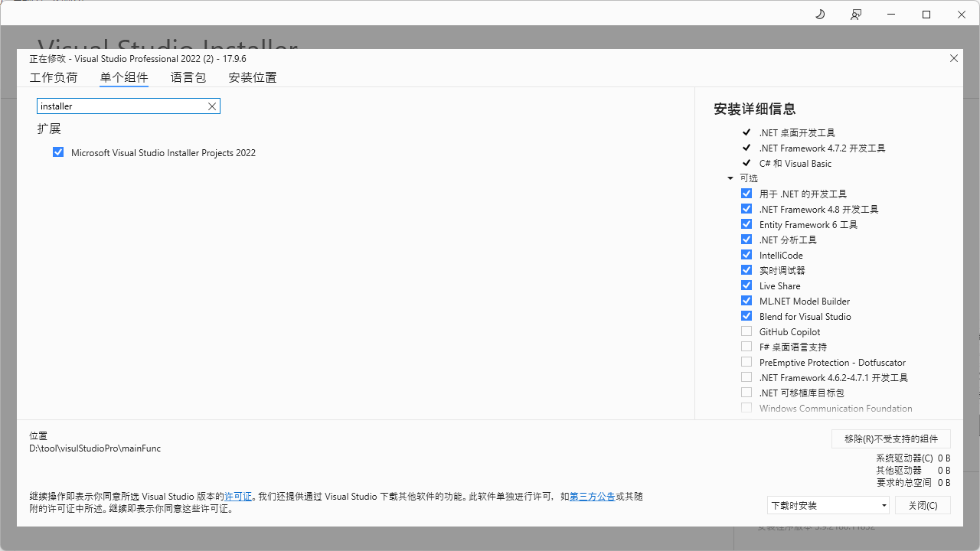
Task: Open the 许可证 link
Action: tap(238, 497)
